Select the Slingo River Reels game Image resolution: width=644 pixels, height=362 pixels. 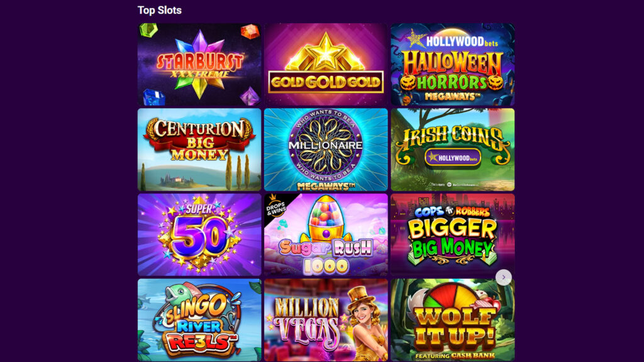pyautogui.click(x=199, y=320)
